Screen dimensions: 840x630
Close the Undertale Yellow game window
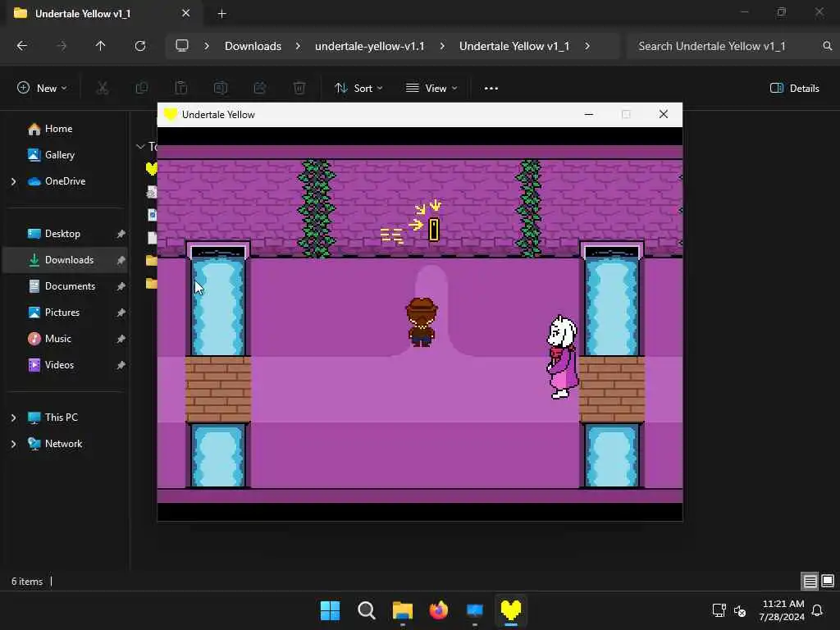pyautogui.click(x=663, y=114)
